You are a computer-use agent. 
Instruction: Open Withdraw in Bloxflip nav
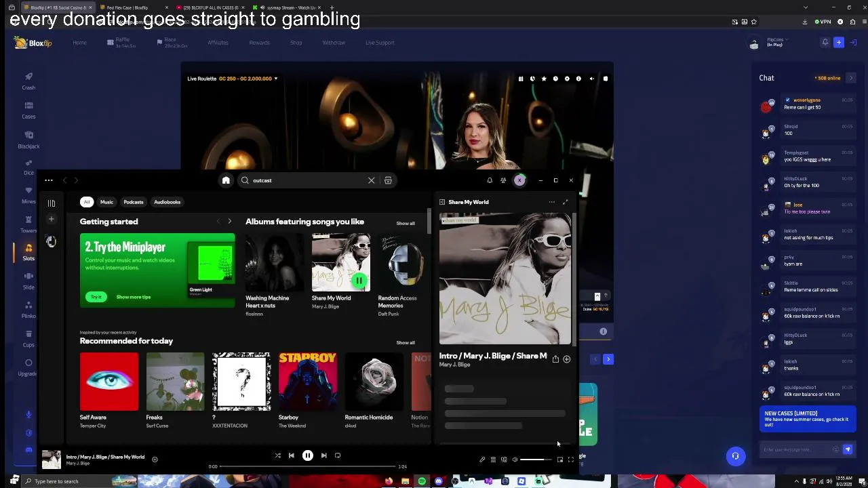pos(334,43)
